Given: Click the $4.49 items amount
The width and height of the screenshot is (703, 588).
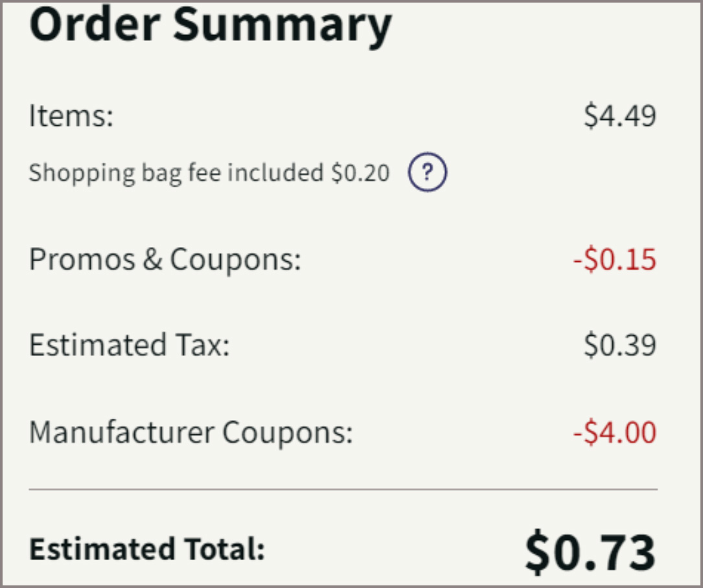Looking at the screenshot, I should [x=620, y=116].
